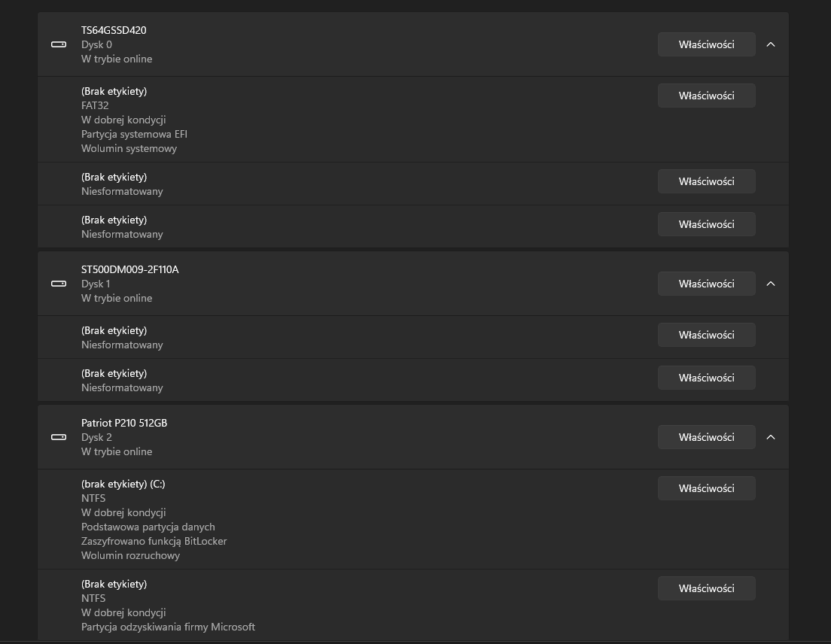This screenshot has width=831, height=644.
Task: Collapse the Dysk 1 section chevron
Action: point(771,284)
